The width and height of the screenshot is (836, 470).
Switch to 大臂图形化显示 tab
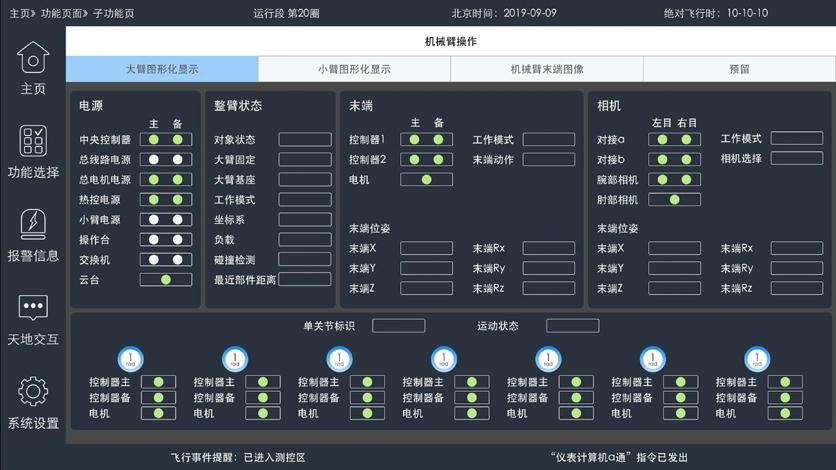tap(162, 69)
